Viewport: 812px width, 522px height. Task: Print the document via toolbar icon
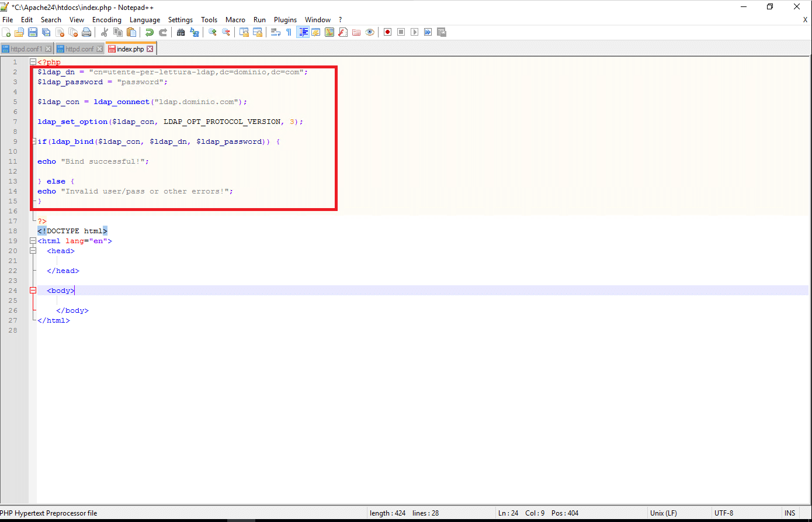pyautogui.click(x=86, y=32)
